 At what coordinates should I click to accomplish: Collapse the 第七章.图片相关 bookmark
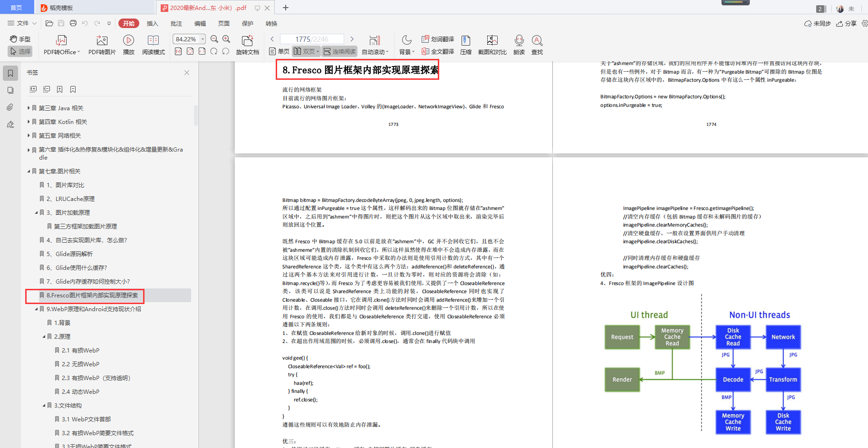coord(29,171)
